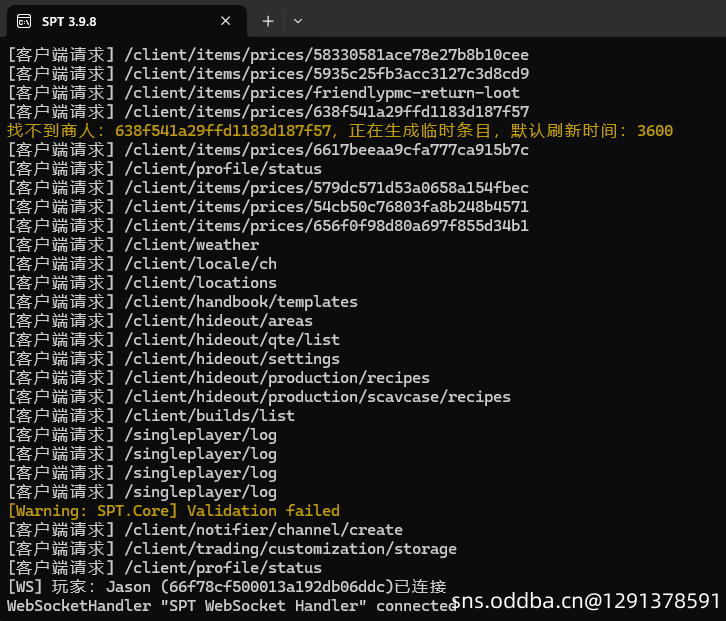726x621 pixels.
Task: Click the /client/locale/ch log entry
Action: click(x=143, y=263)
